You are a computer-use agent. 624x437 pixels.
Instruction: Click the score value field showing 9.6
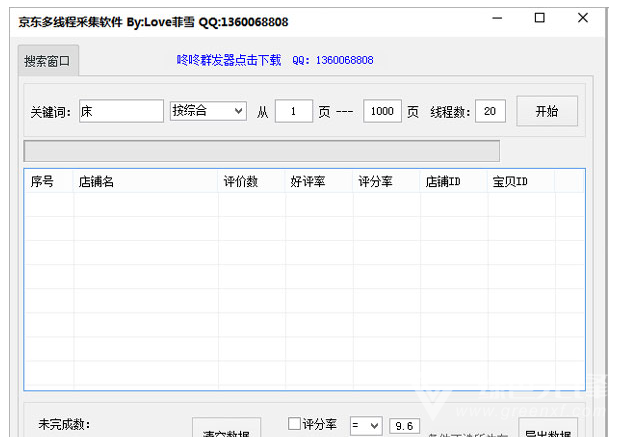tap(404, 426)
